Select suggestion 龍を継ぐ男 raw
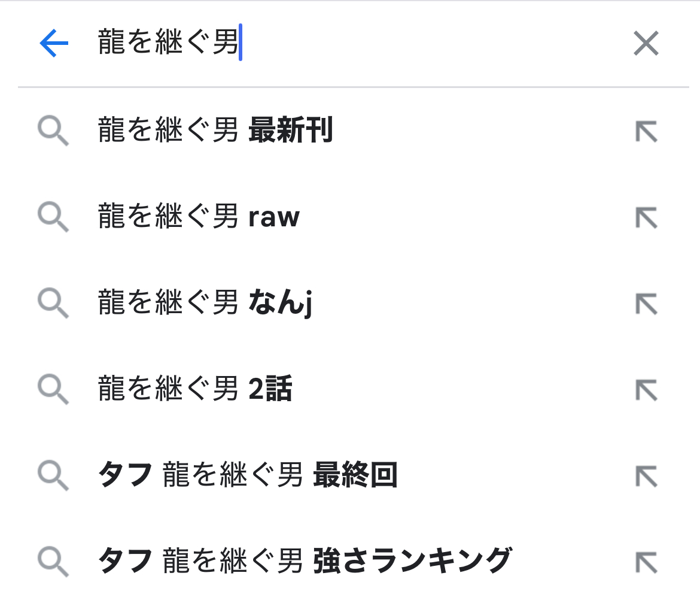700x591 pixels. pos(199,217)
